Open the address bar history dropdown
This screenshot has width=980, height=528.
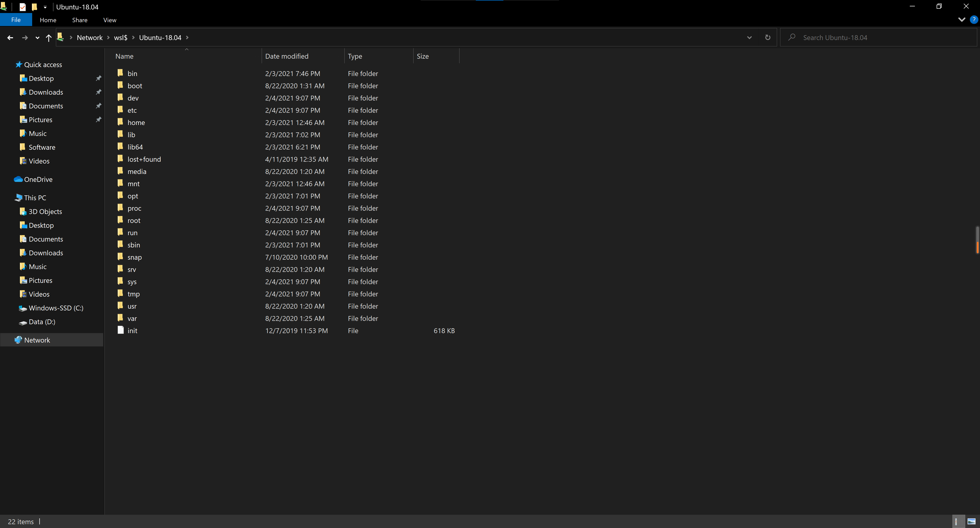[749, 38]
